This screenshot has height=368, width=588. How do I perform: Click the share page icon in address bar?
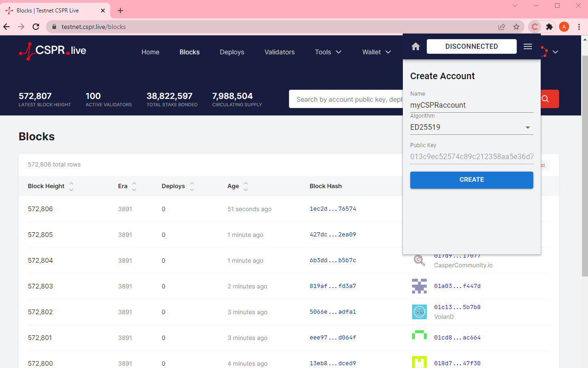pos(502,27)
